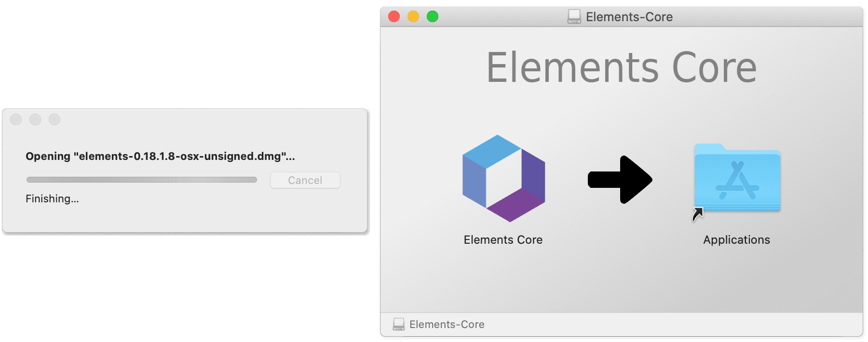Click the 'Elements-Core' window title text

(629, 17)
